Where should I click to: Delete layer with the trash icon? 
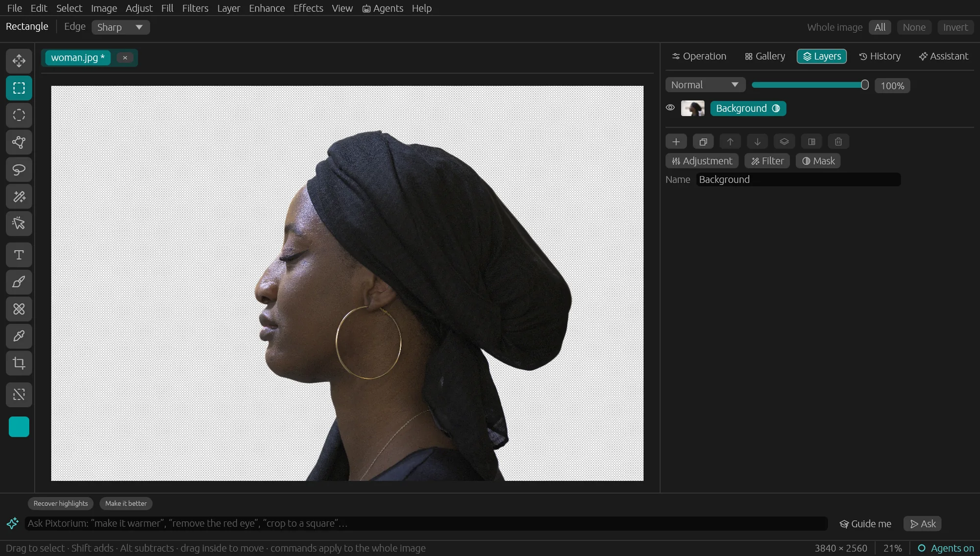(x=838, y=142)
